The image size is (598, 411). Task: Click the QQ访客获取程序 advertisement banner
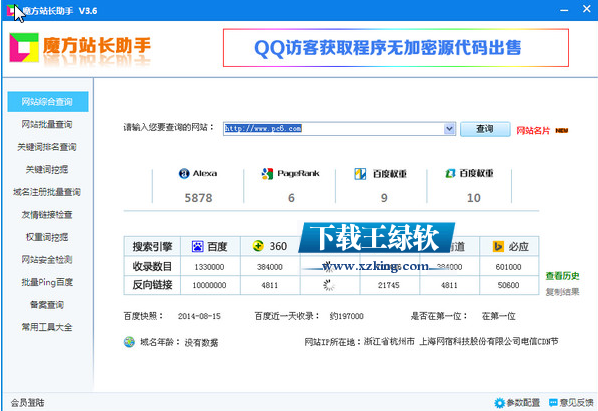pos(396,48)
